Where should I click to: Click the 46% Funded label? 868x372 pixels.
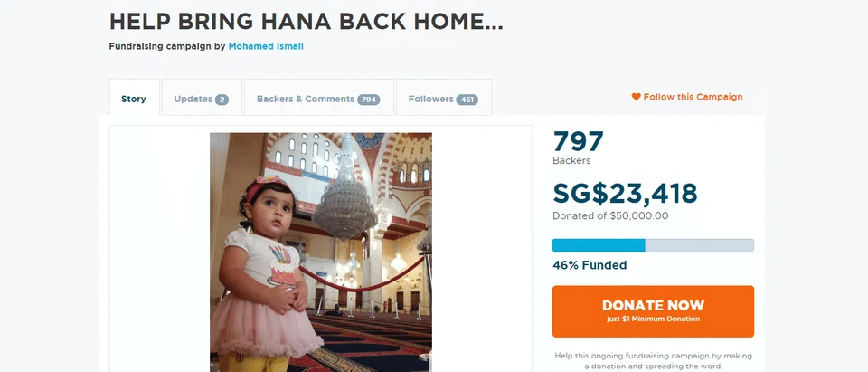coord(590,265)
